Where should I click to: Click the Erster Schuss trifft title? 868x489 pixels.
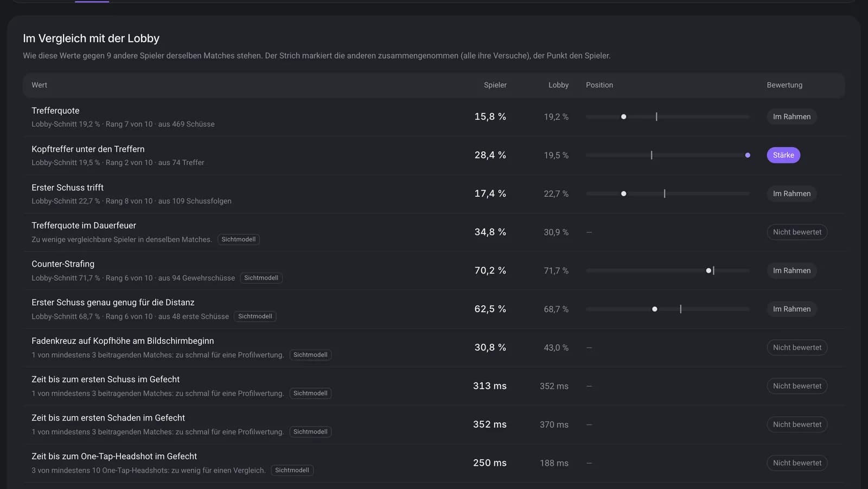[x=67, y=188]
